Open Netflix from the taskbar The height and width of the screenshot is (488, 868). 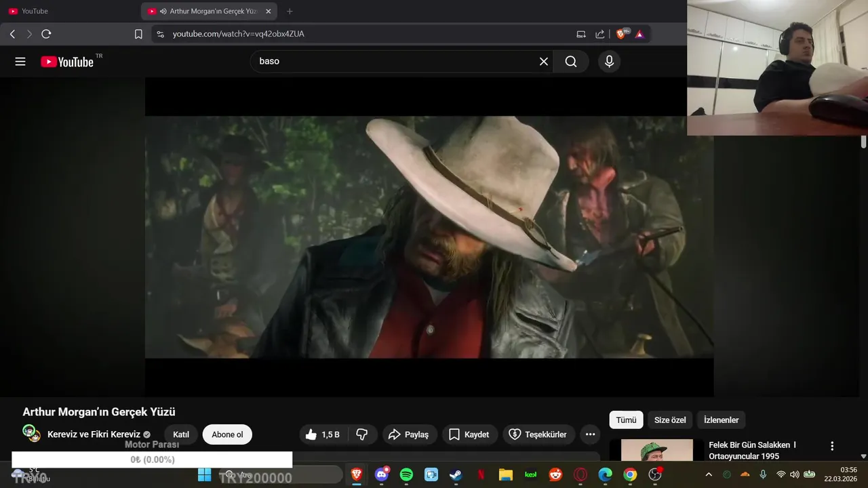[x=481, y=474]
